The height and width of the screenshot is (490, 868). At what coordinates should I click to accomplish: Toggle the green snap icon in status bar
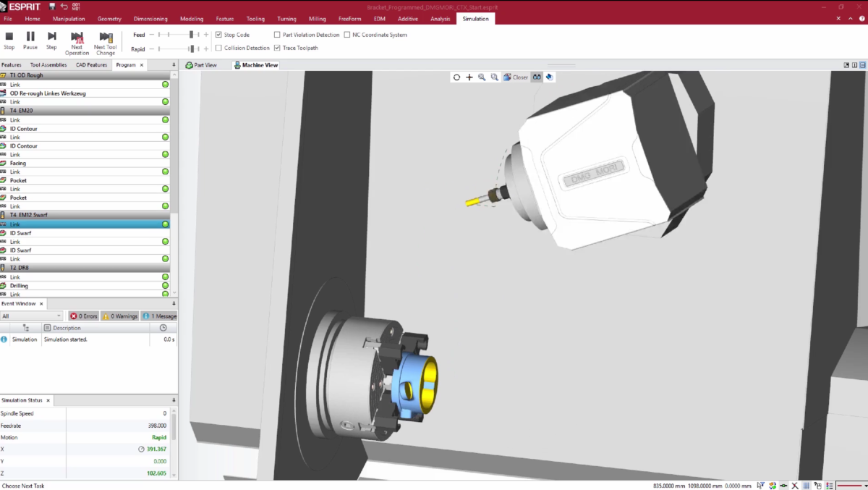pyautogui.click(x=783, y=486)
